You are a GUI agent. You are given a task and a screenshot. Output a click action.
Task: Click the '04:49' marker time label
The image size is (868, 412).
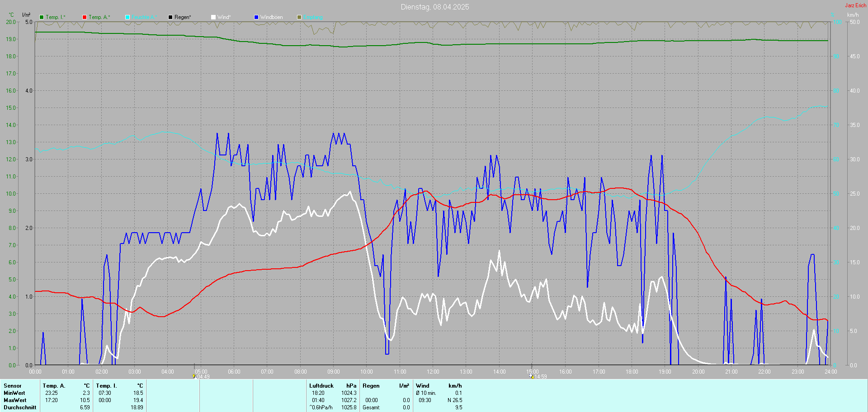(x=203, y=377)
